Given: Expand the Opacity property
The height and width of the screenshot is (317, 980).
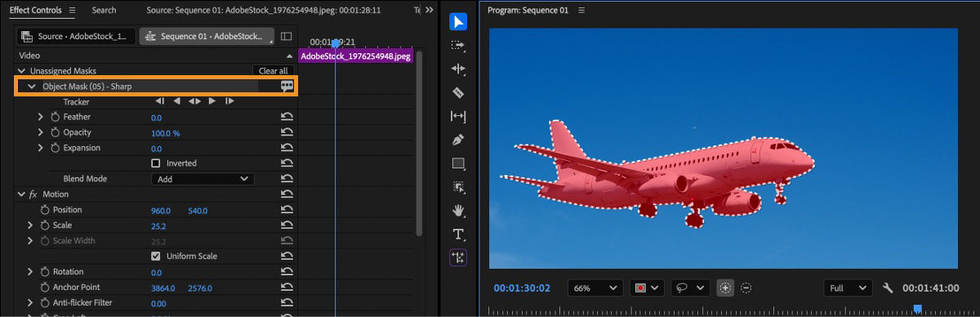Looking at the screenshot, I should [41, 132].
